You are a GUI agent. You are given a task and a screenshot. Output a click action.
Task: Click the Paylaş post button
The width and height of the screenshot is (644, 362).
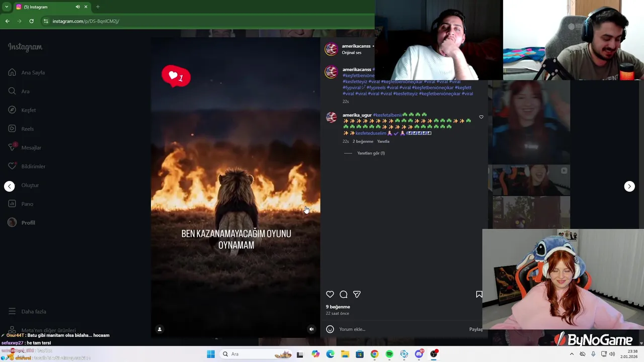click(476, 329)
